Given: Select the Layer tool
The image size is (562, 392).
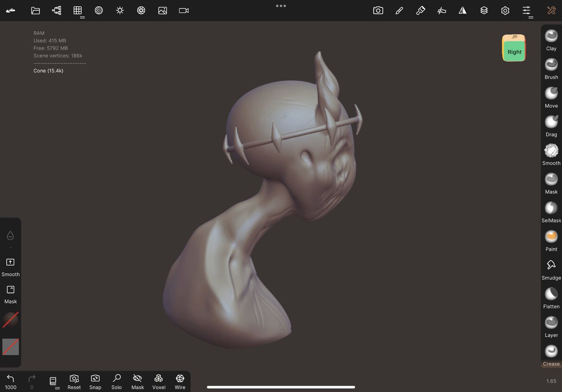Looking at the screenshot, I should [551, 326].
